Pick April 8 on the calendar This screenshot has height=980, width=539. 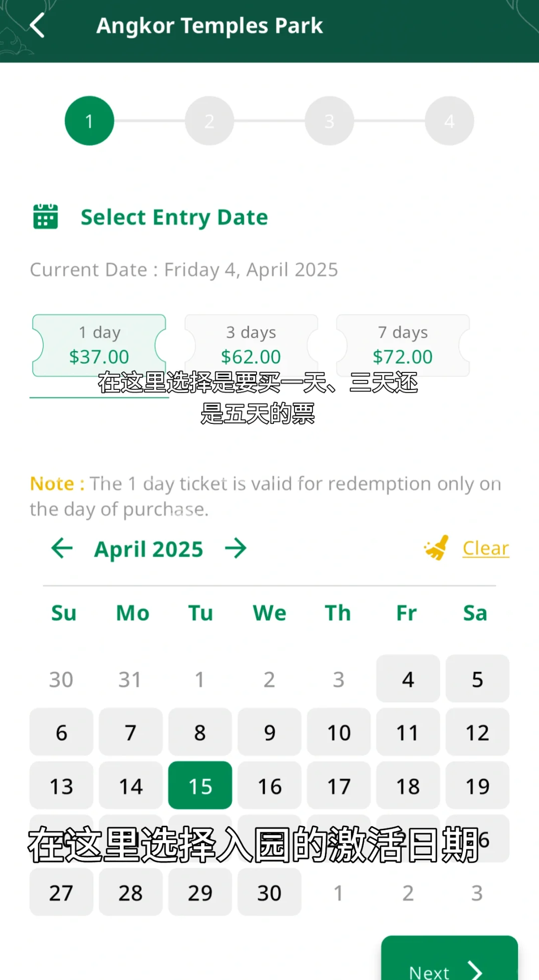[200, 732]
